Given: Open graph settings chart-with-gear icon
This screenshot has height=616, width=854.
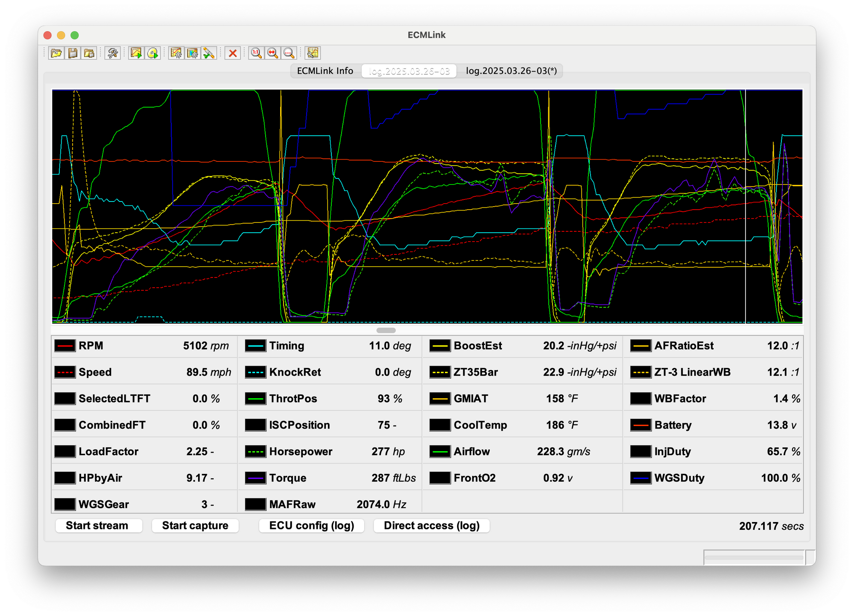Looking at the screenshot, I should pos(176,53).
